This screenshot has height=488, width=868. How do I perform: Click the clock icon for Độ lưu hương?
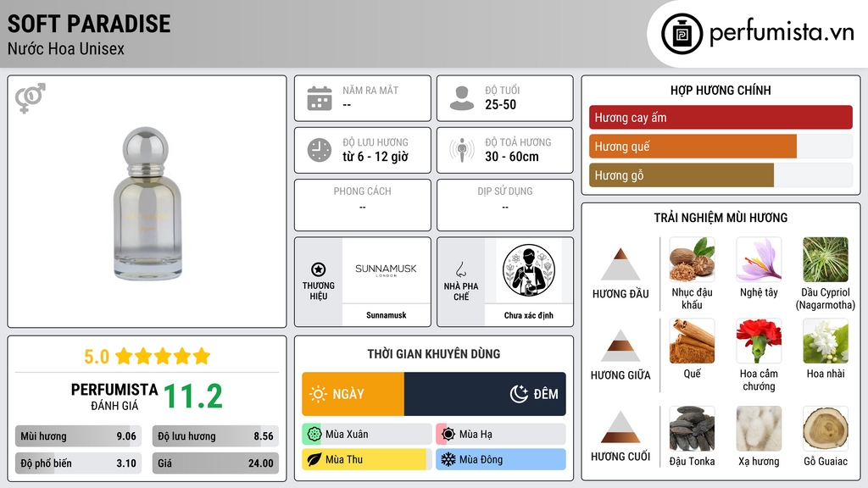320,150
